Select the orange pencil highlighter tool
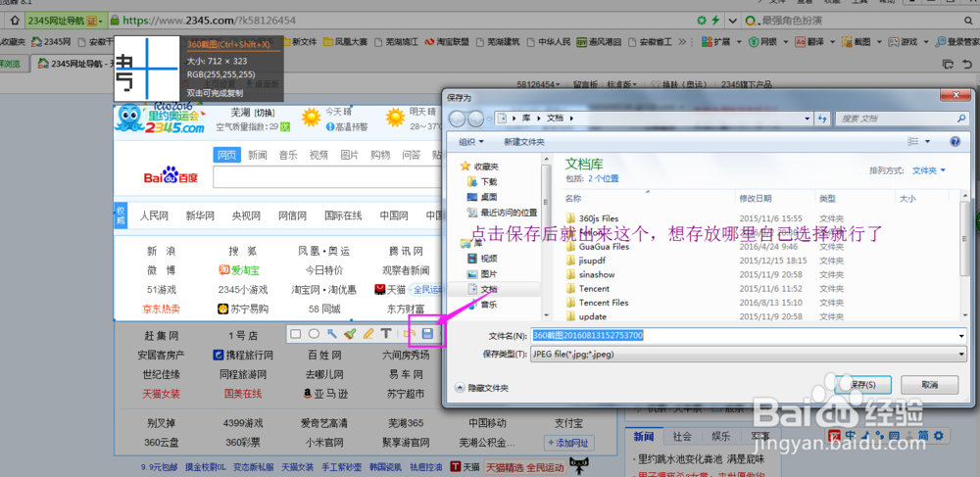980x477 pixels. pos(368,334)
